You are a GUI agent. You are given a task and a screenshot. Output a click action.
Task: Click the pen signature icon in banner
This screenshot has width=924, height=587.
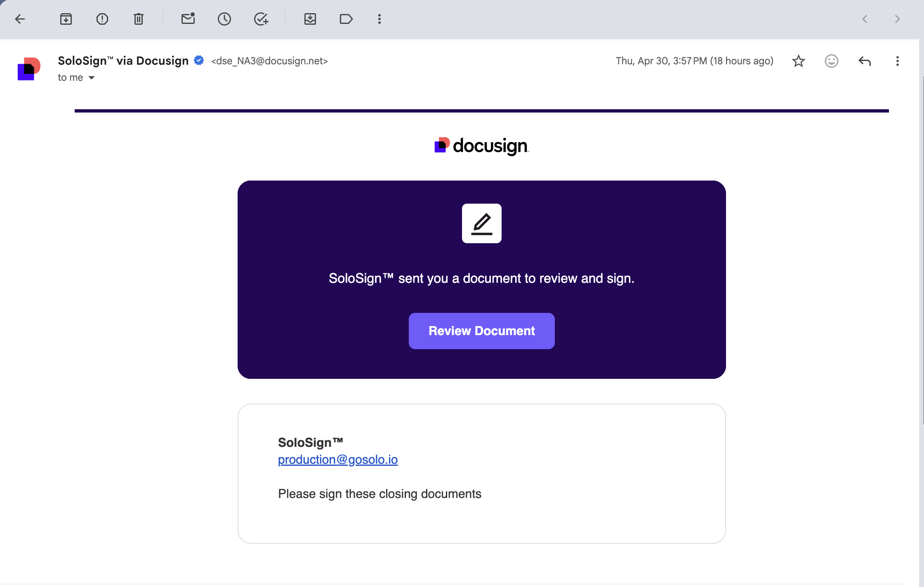tap(481, 223)
